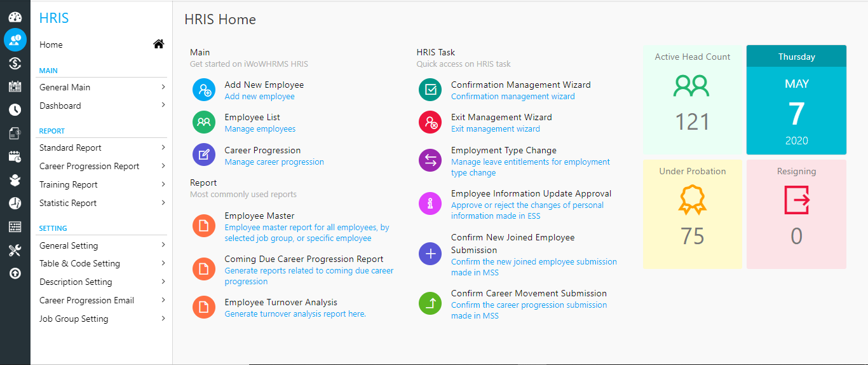Open the calendar grid icon in left rail
Image resolution: width=868 pixels, height=365 pixels.
(15, 86)
